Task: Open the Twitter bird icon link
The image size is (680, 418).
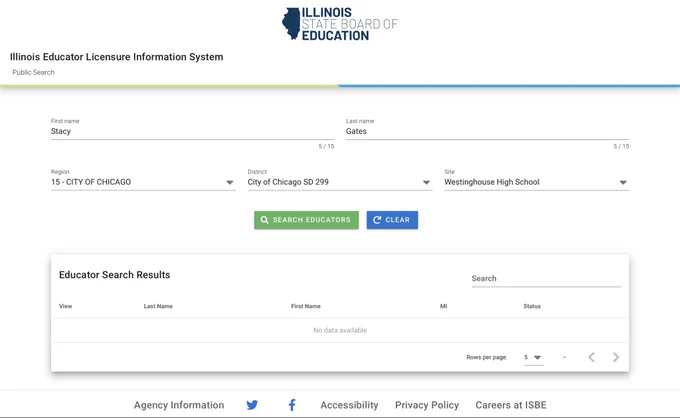Action: 252,405
